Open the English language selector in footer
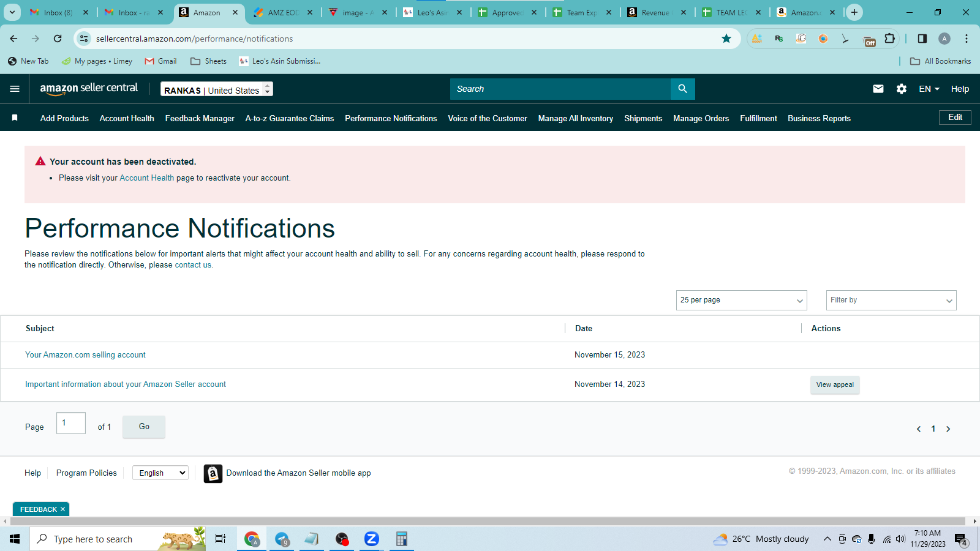 click(x=160, y=473)
